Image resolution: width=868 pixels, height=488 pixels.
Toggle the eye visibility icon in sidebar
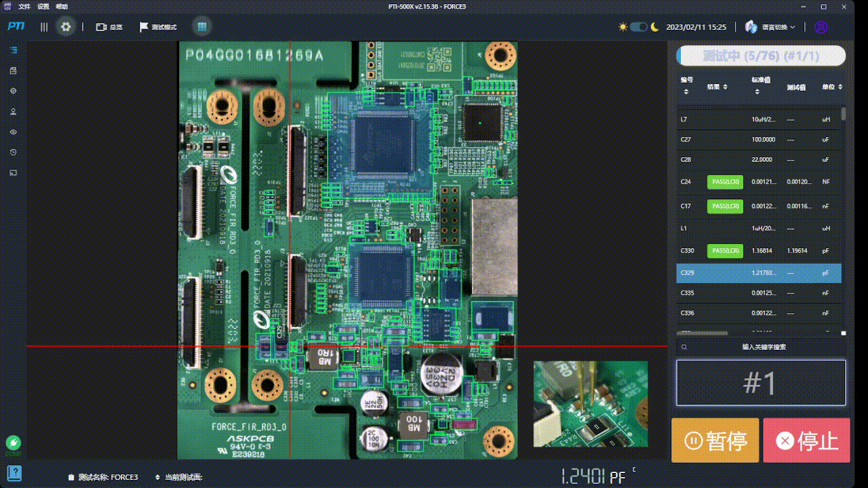[x=13, y=132]
